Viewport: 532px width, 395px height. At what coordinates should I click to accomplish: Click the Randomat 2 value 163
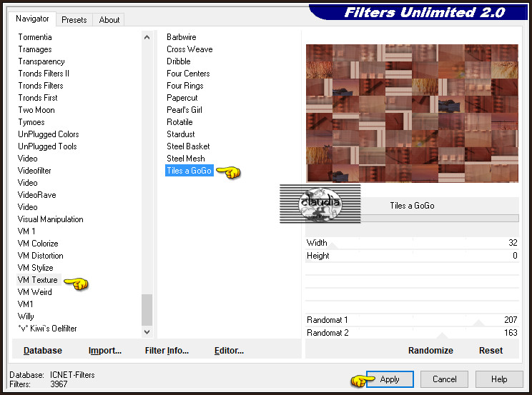[511, 333]
